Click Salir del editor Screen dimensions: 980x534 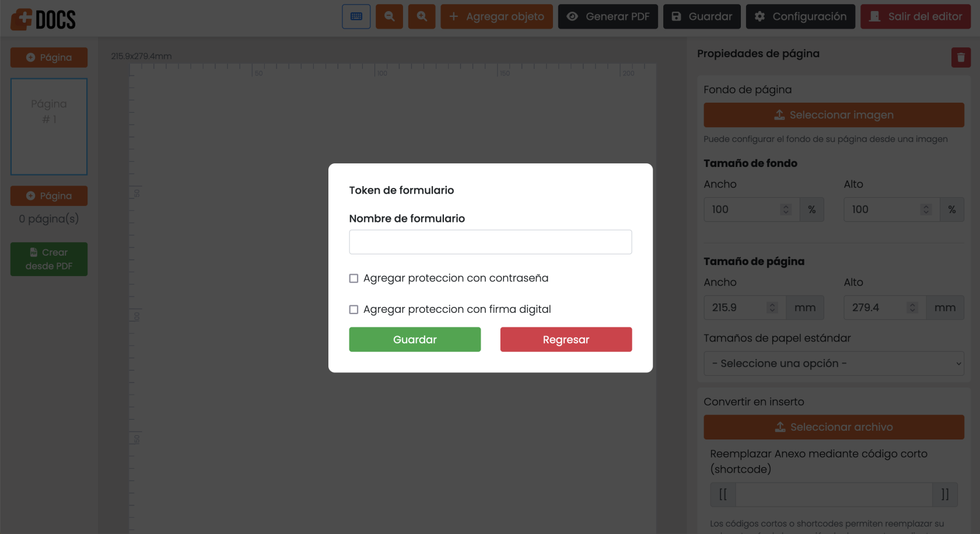pyautogui.click(x=915, y=16)
